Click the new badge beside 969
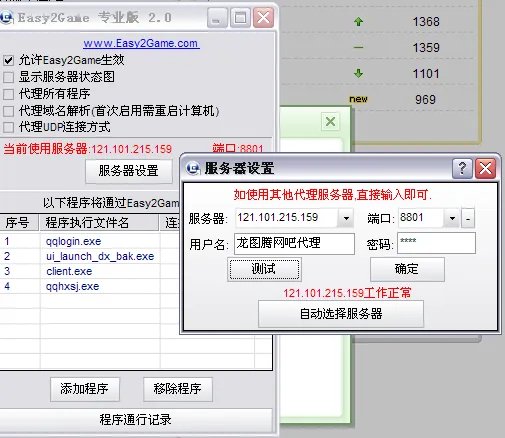This screenshot has height=438, width=505. point(358,99)
